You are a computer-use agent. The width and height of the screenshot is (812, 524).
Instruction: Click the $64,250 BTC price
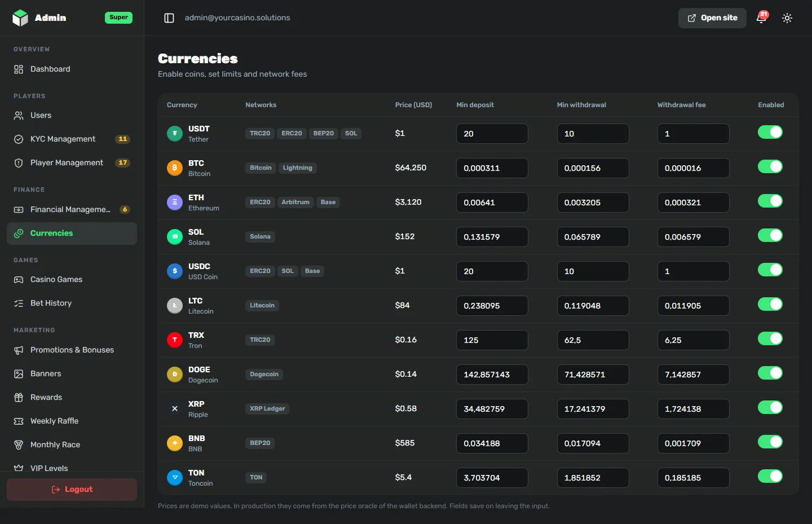tap(411, 168)
